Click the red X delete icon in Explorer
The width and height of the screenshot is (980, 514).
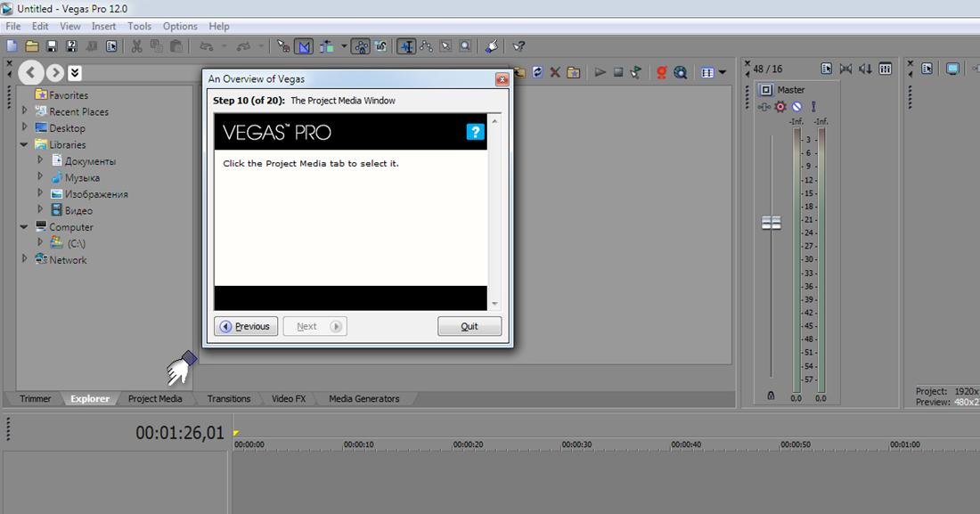click(x=555, y=72)
